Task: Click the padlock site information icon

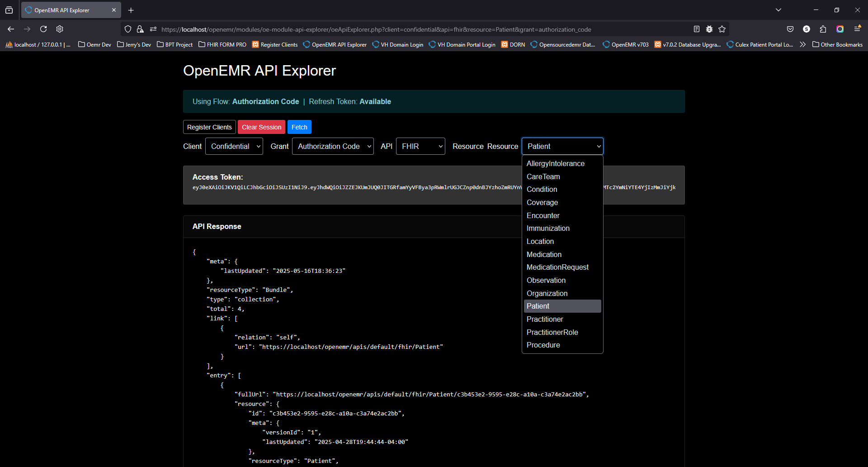Action: click(140, 29)
